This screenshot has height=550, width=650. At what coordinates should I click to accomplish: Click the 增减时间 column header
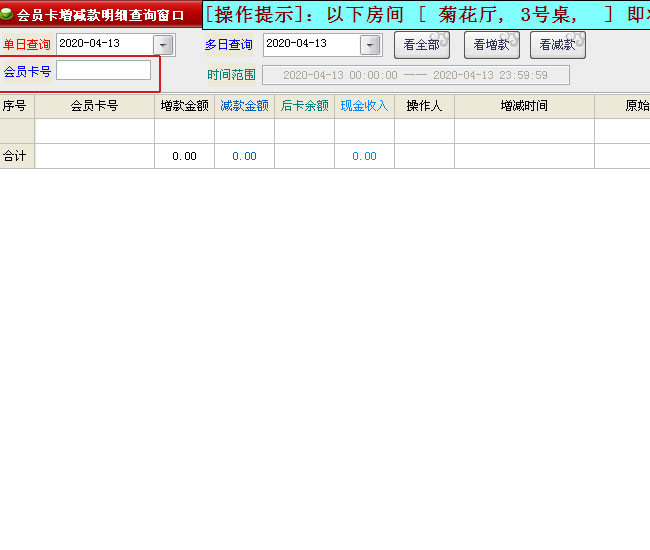tap(524, 106)
